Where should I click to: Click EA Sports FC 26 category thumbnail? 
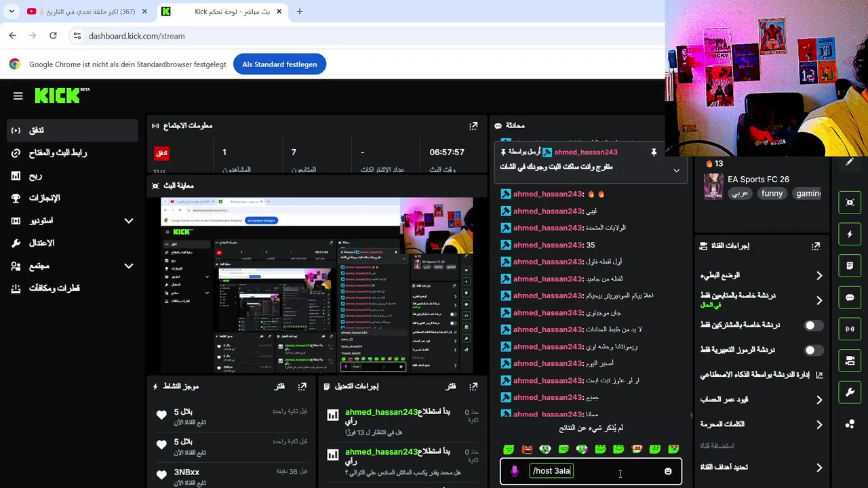[x=713, y=186]
